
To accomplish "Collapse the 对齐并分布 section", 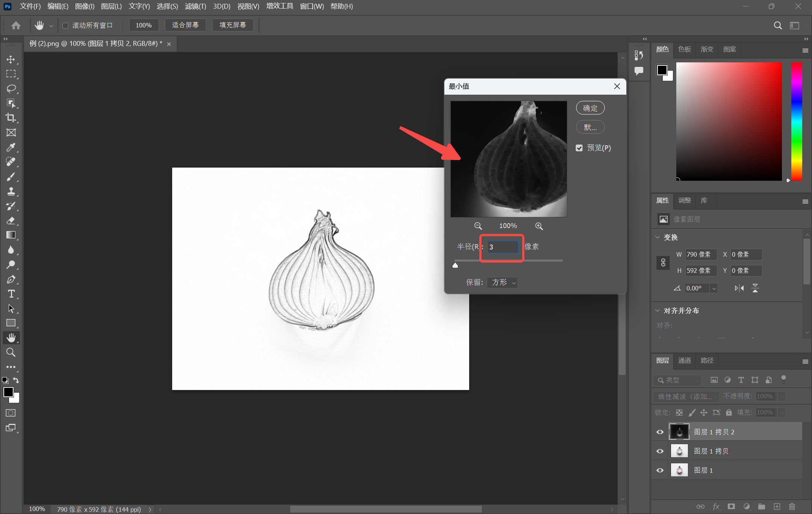I will [657, 310].
